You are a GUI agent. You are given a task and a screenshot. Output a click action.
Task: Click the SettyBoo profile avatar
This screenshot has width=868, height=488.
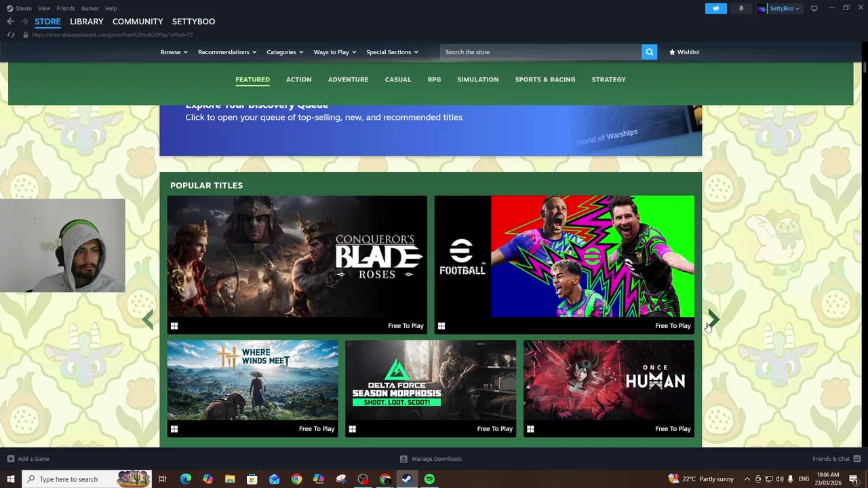[x=762, y=8]
